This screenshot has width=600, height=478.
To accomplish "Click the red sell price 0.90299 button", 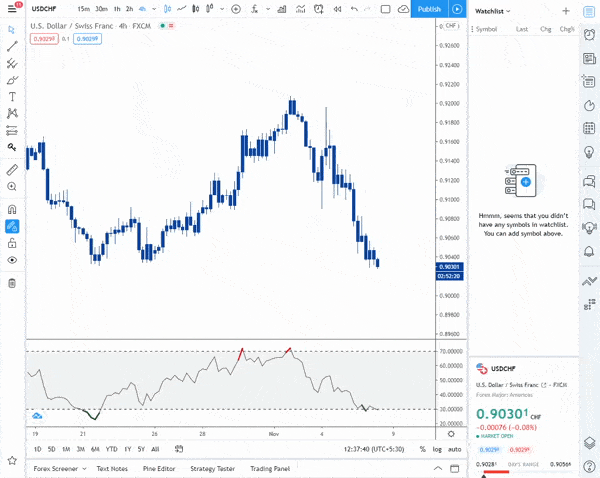I will [44, 39].
